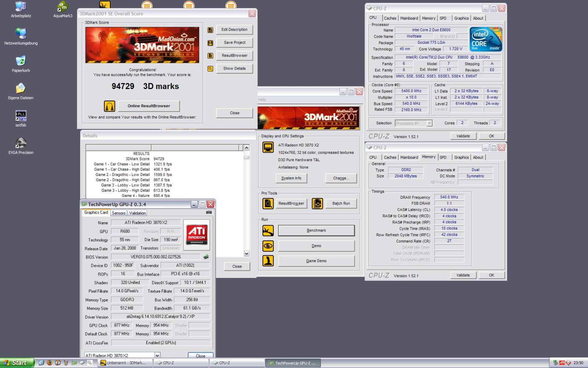Launch the setfsb desktop shortcut

point(21,118)
